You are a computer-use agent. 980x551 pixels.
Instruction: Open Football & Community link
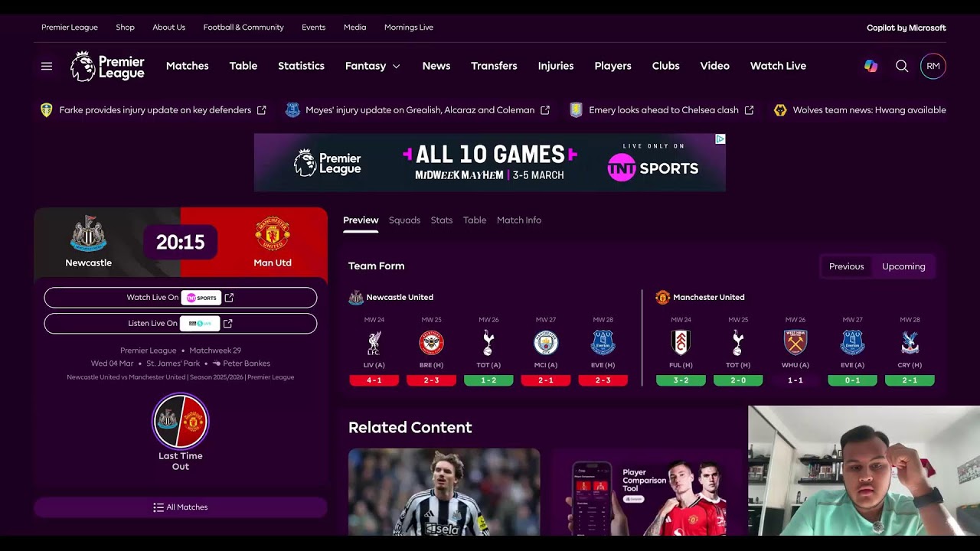(x=243, y=28)
